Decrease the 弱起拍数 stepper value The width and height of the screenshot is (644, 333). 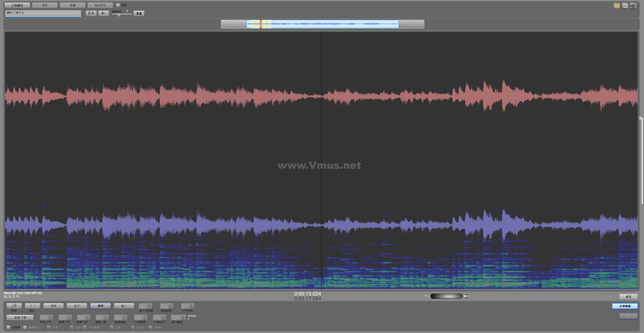click(171, 307)
